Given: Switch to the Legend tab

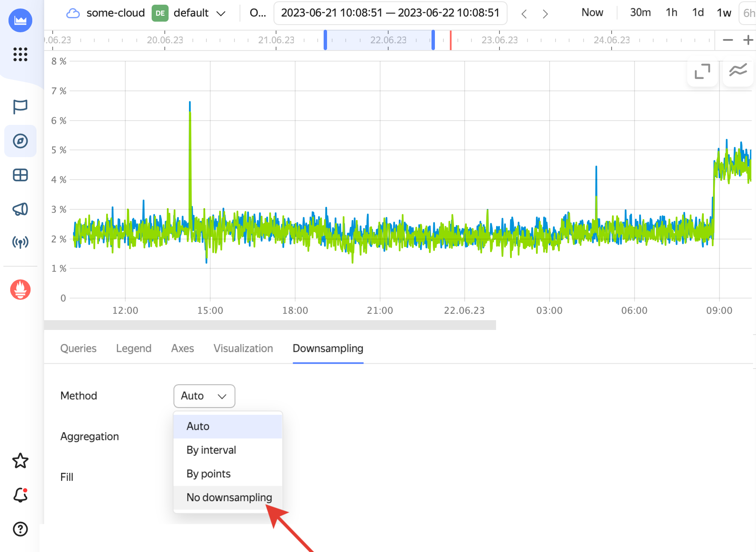Looking at the screenshot, I should pyautogui.click(x=133, y=349).
